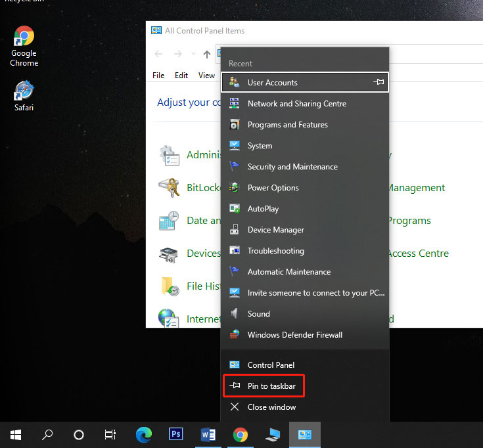Image resolution: width=483 pixels, height=448 pixels.
Task: Open Invite someone to connect to your PC
Action: coord(305,293)
